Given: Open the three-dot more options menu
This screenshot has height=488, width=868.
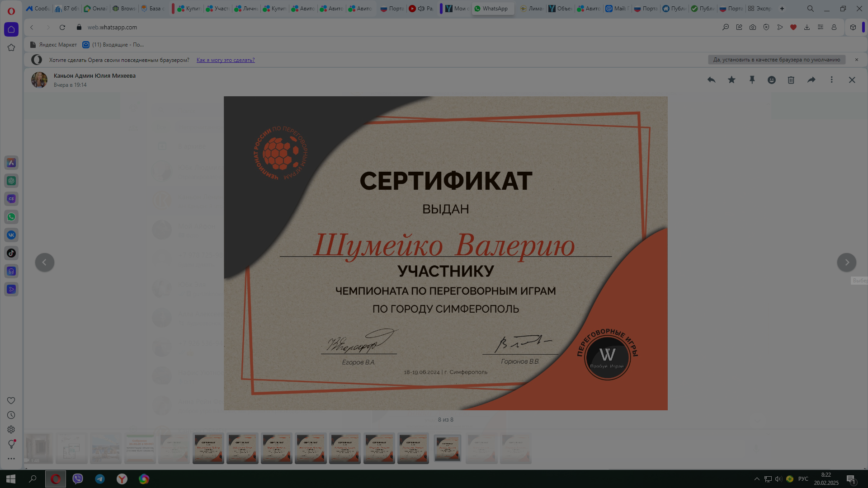Looking at the screenshot, I should coord(831,80).
